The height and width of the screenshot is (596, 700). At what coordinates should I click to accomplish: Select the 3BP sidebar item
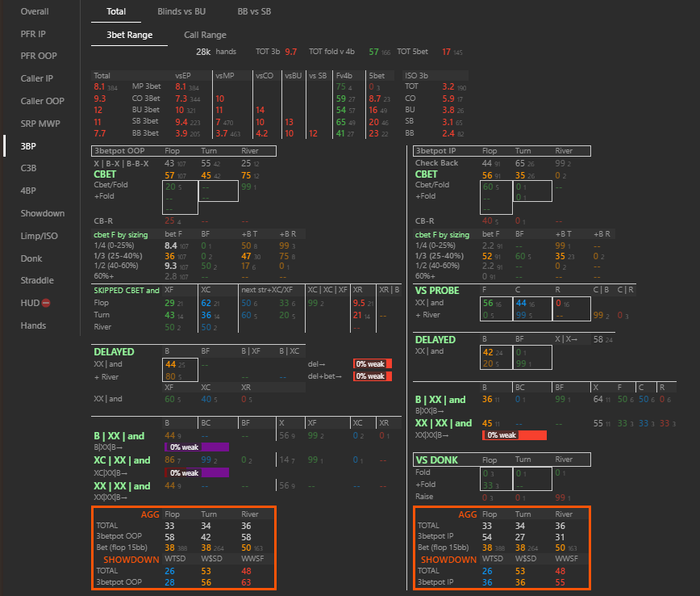point(28,146)
